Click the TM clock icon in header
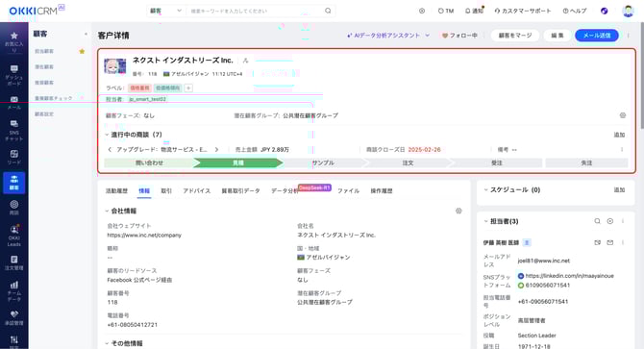Image resolution: width=644 pixels, height=349 pixels. 446,12
